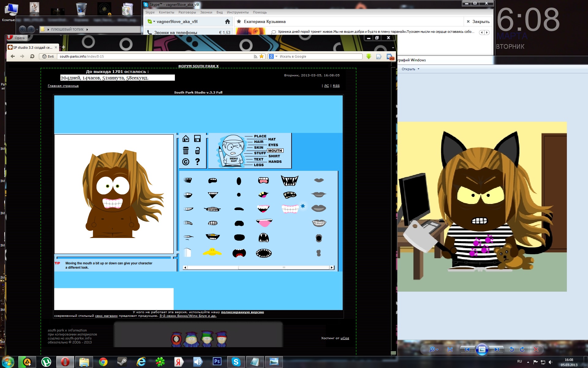Click the полноэкранную версию link

click(242, 312)
